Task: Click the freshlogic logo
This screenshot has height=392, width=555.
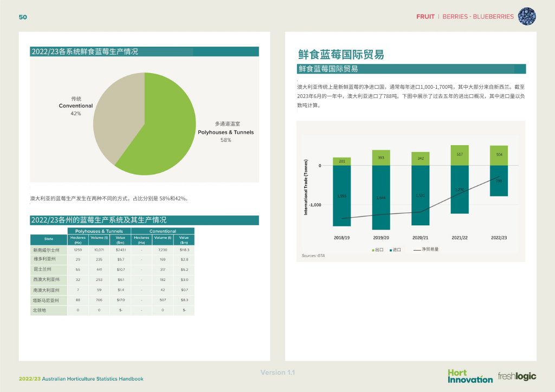Action: point(517,376)
